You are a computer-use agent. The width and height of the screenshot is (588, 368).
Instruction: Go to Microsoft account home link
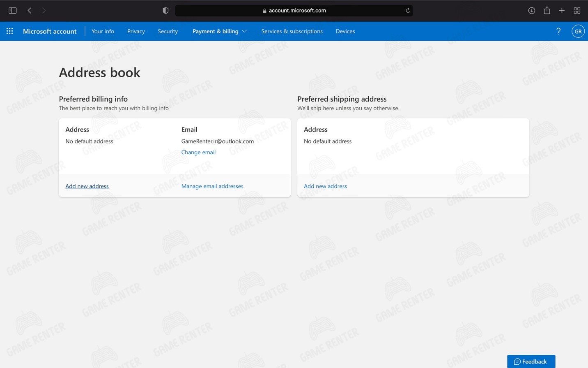[50, 31]
